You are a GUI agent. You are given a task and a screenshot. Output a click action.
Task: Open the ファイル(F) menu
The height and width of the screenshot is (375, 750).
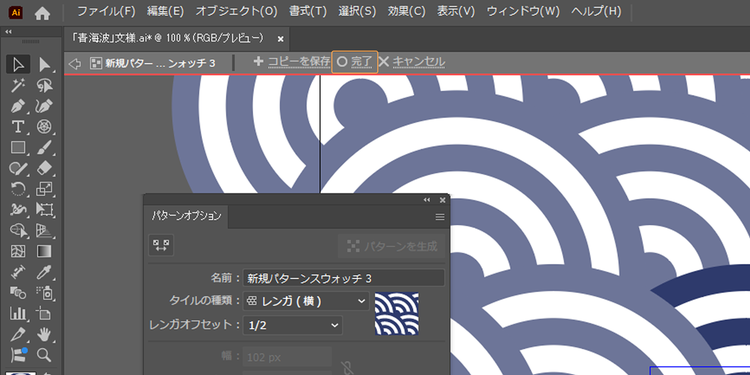(106, 12)
